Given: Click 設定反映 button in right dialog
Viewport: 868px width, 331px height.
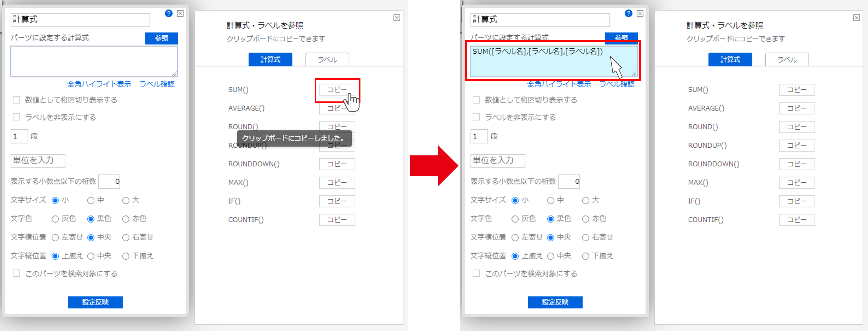Looking at the screenshot, I should (555, 302).
